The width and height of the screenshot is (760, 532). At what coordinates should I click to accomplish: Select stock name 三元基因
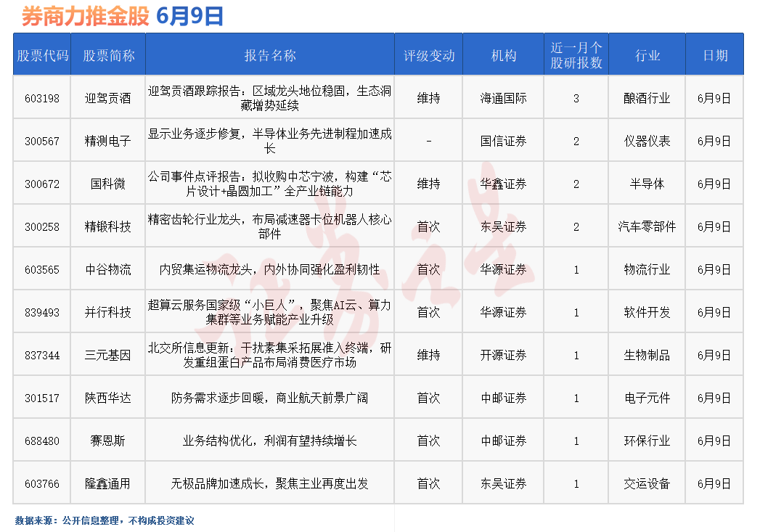click(107, 355)
